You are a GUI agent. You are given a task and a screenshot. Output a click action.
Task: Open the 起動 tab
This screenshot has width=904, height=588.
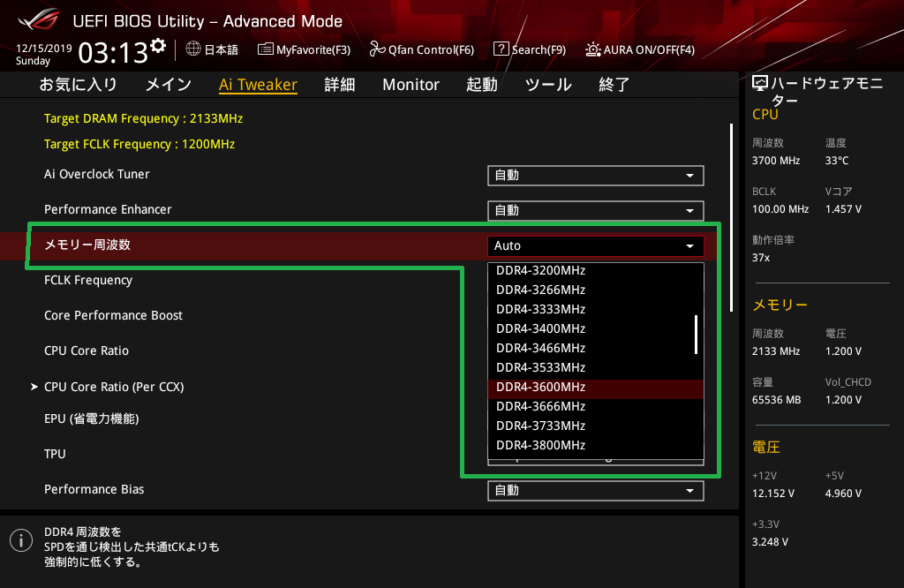point(482,85)
